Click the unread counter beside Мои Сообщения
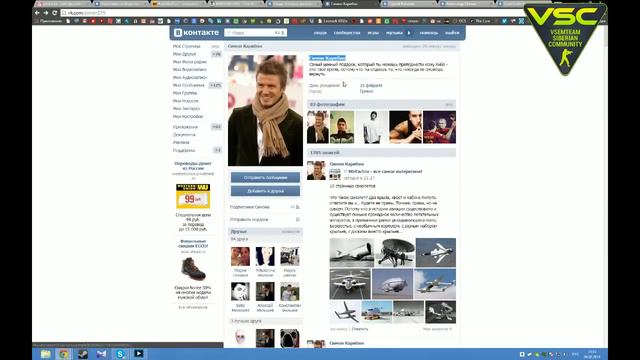Image resolution: width=640 pixels, height=360 pixels. coord(215,85)
